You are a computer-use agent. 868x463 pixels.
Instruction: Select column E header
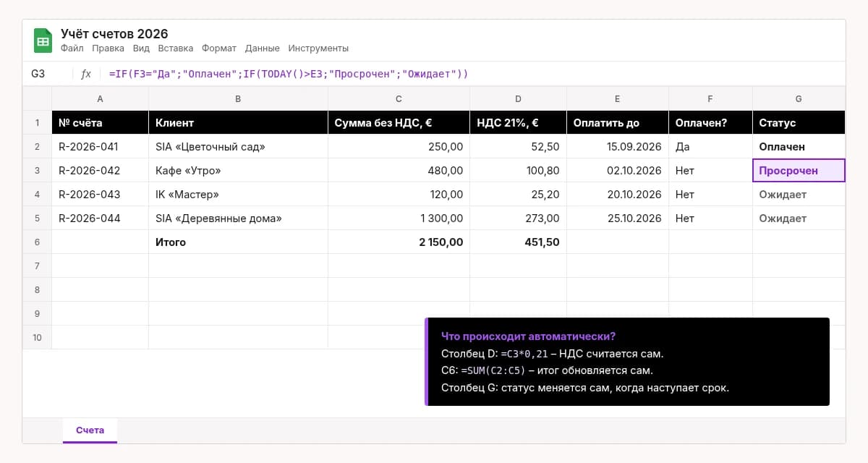[x=617, y=98]
